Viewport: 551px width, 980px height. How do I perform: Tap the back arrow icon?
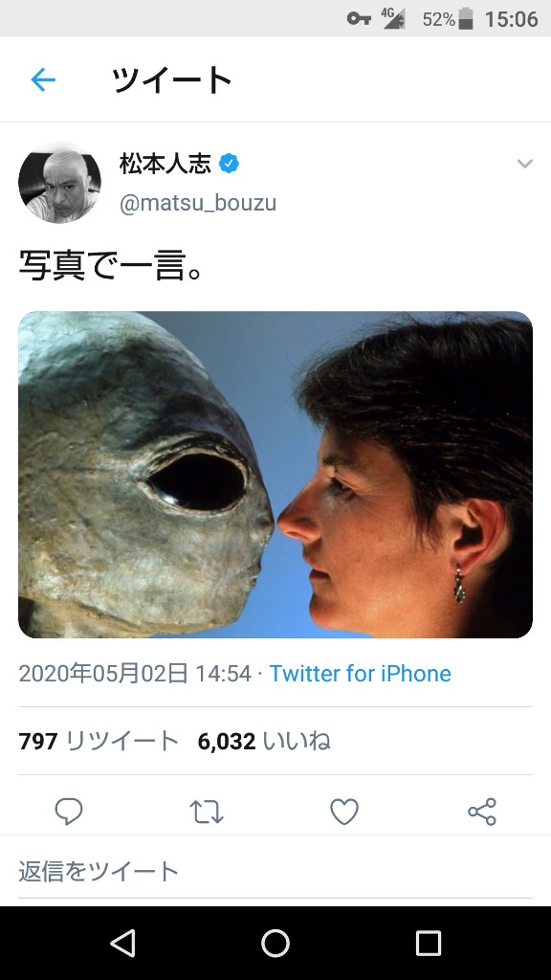click(42, 80)
